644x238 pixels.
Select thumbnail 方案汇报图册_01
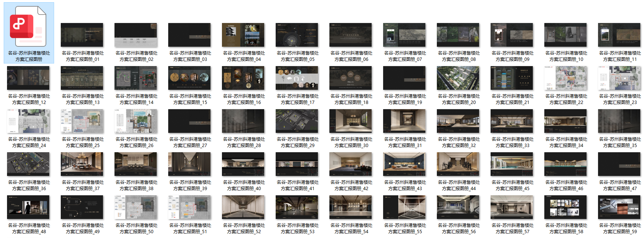[x=82, y=35]
